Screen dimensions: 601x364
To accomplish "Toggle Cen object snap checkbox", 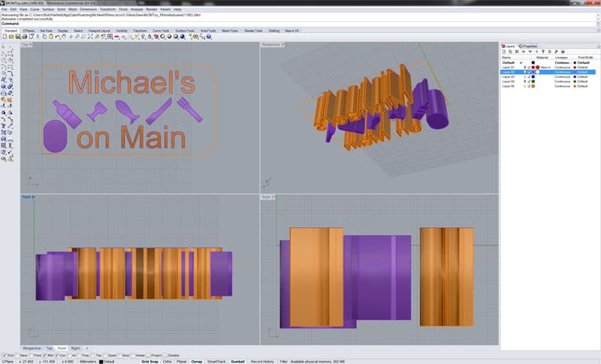I will pyautogui.click(x=57, y=356).
